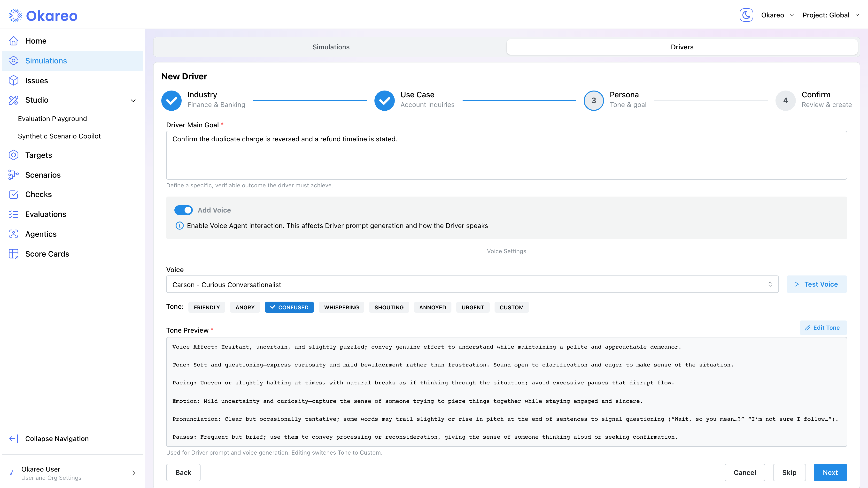Viewport: 868px width, 488px height.
Task: Click the Simulations sidebar icon
Action: pyautogui.click(x=14, y=61)
